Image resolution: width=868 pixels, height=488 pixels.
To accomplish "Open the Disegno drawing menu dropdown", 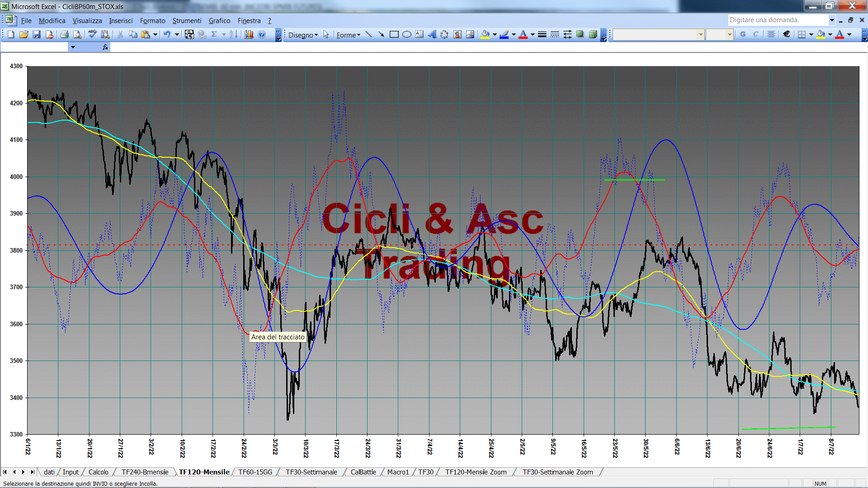I will tap(303, 35).
